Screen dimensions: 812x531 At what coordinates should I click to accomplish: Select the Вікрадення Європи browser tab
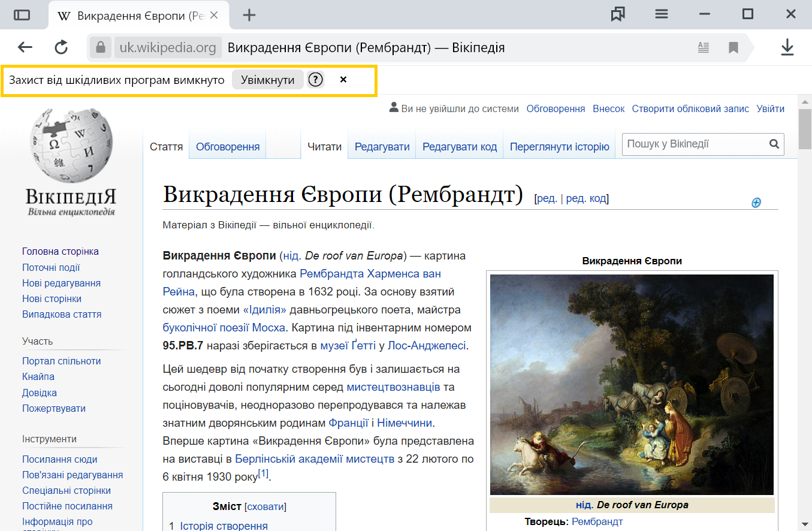click(x=138, y=16)
